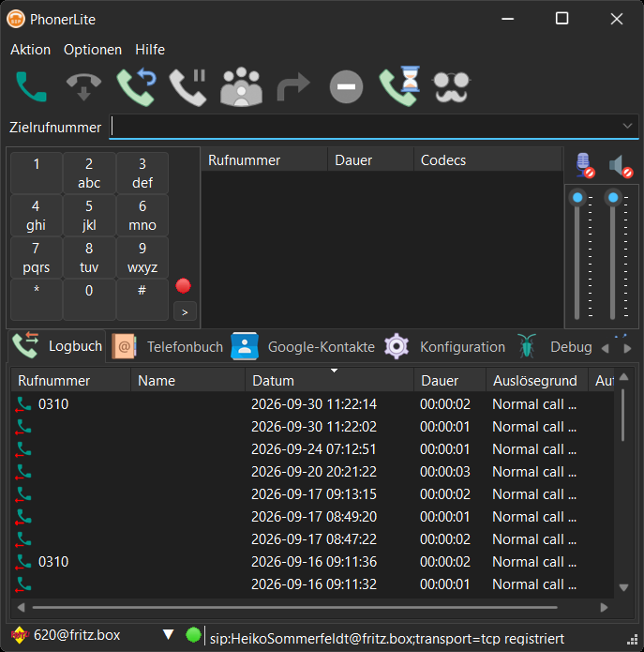Click the hang up icon
Viewport: 644px width, 652px height.
click(83, 86)
